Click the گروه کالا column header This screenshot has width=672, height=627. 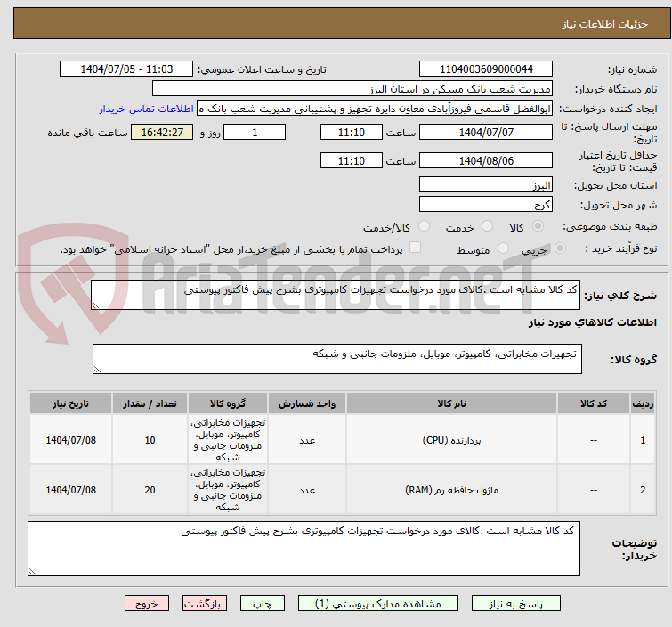pyautogui.click(x=228, y=403)
